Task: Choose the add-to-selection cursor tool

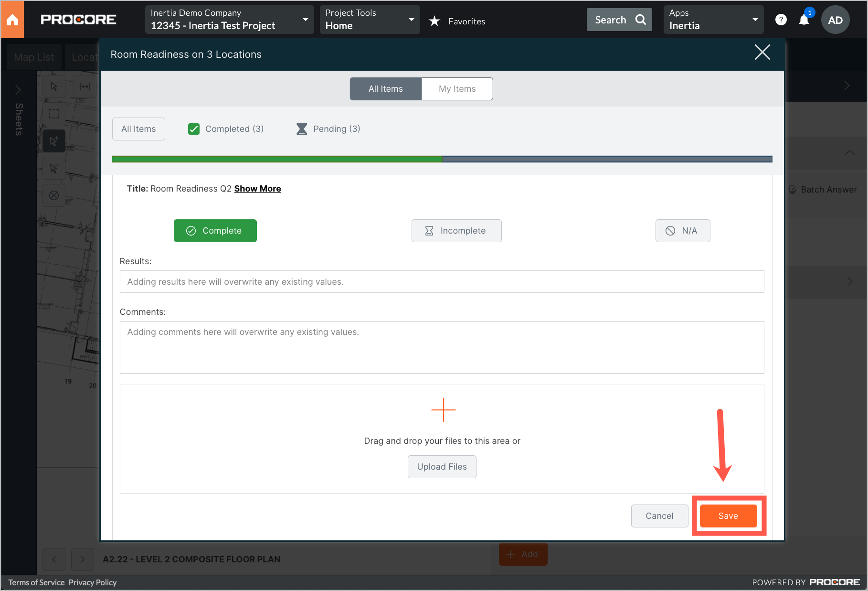Action: (x=53, y=141)
